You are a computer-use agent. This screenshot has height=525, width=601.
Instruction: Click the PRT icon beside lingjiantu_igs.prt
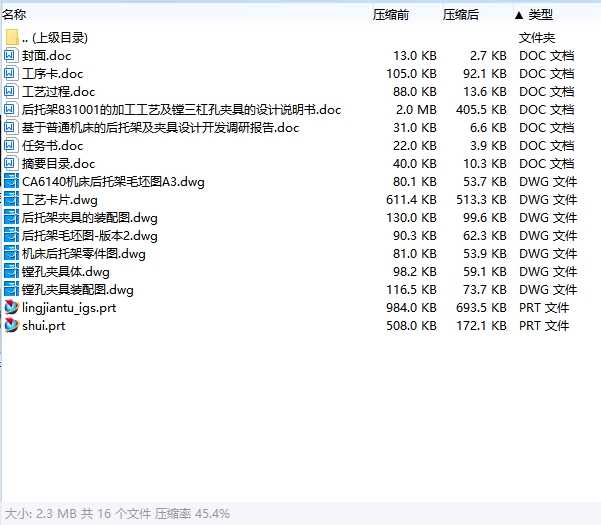[11, 307]
